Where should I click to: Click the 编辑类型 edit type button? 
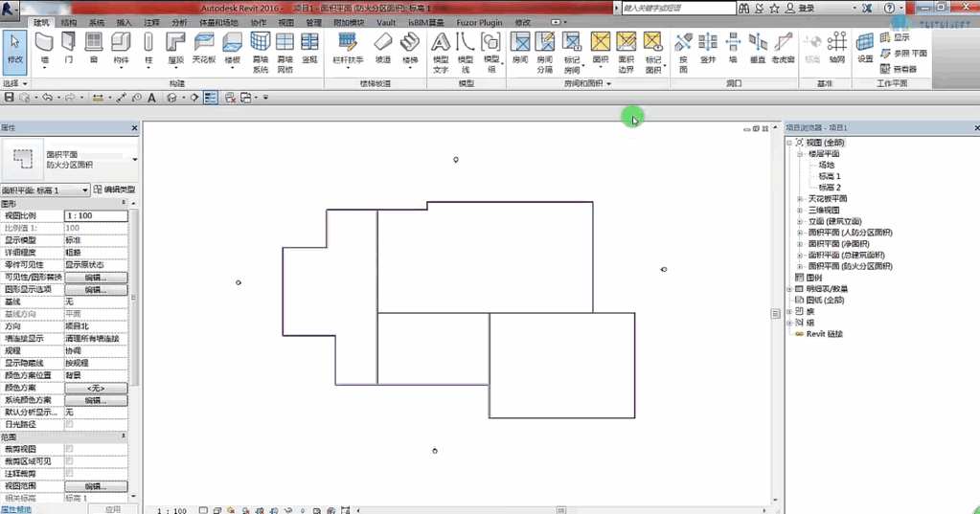pyautogui.click(x=114, y=190)
